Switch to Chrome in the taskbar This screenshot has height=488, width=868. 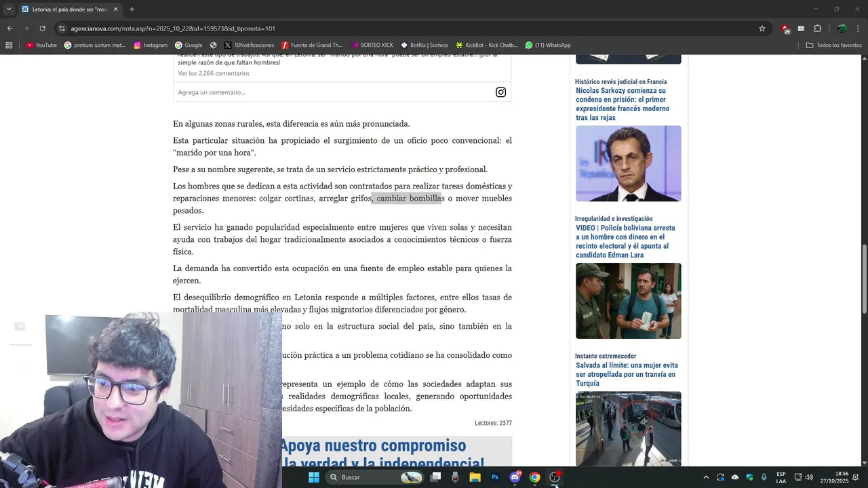coord(534,477)
